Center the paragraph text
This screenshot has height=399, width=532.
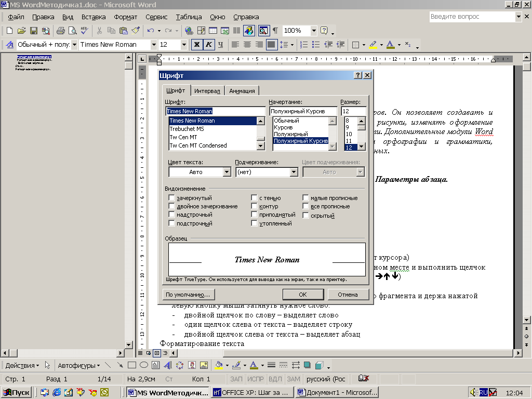click(x=247, y=45)
